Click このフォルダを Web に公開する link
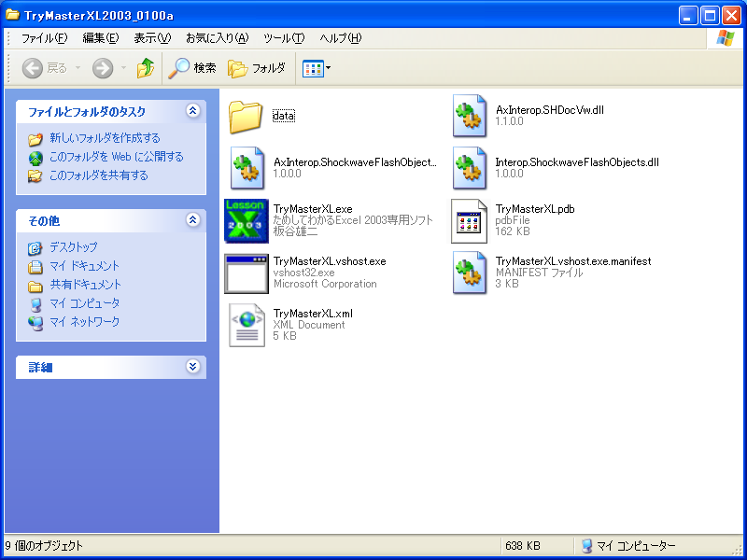Screen dimensions: 747x560 [x=117, y=157]
